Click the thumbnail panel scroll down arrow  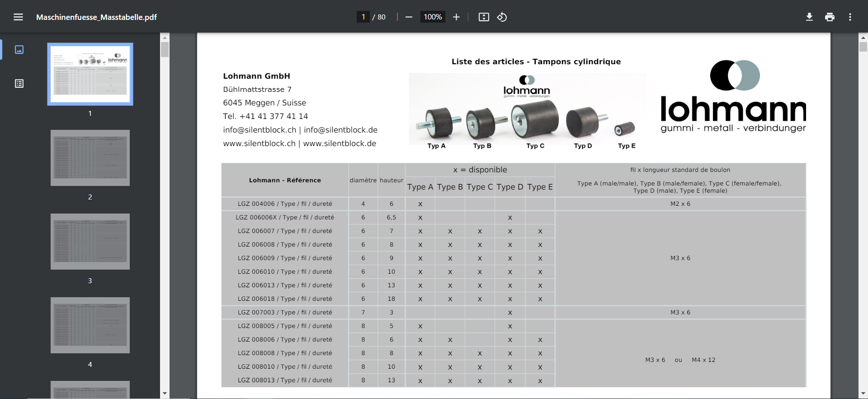click(x=165, y=394)
